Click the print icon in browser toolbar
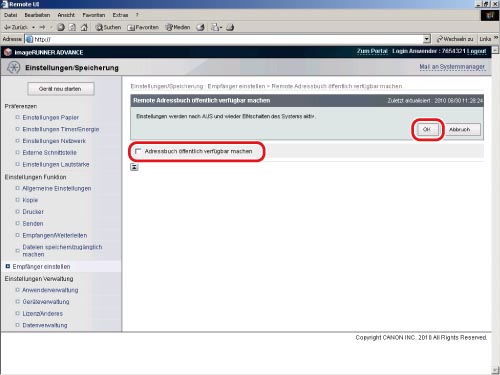The width and height of the screenshot is (500, 375). tap(230, 27)
